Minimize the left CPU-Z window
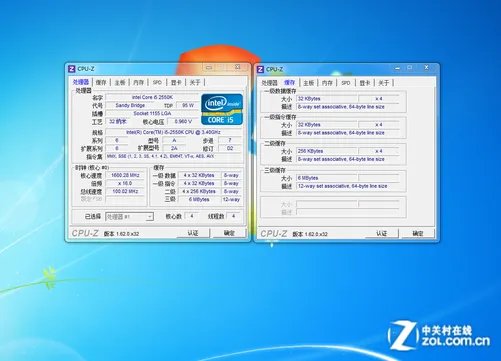 [209, 67]
